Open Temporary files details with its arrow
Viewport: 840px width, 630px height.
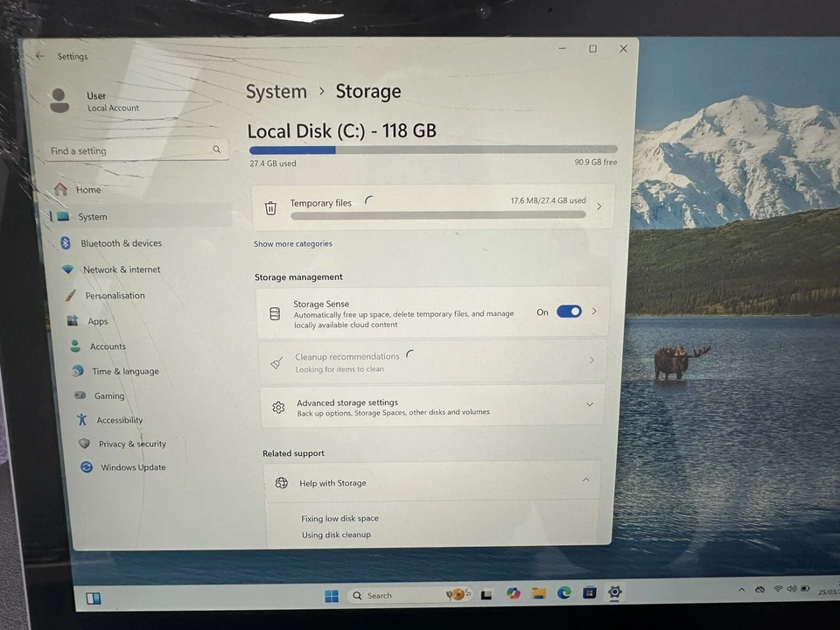pos(598,207)
